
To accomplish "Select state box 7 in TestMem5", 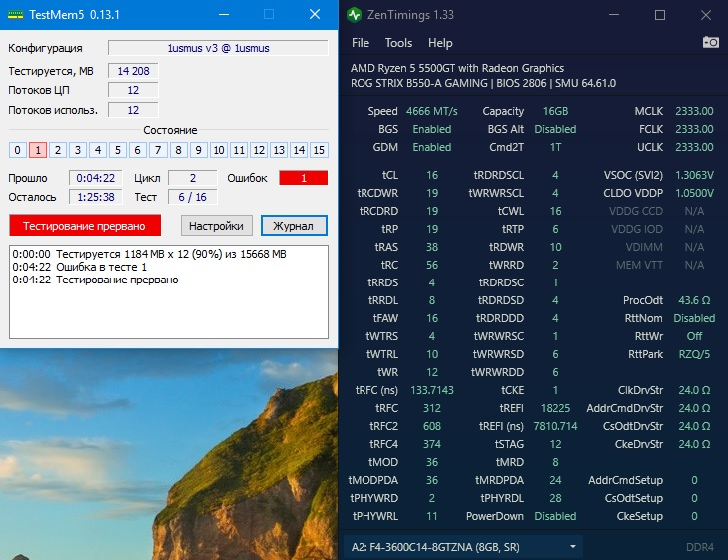I will click(x=158, y=150).
